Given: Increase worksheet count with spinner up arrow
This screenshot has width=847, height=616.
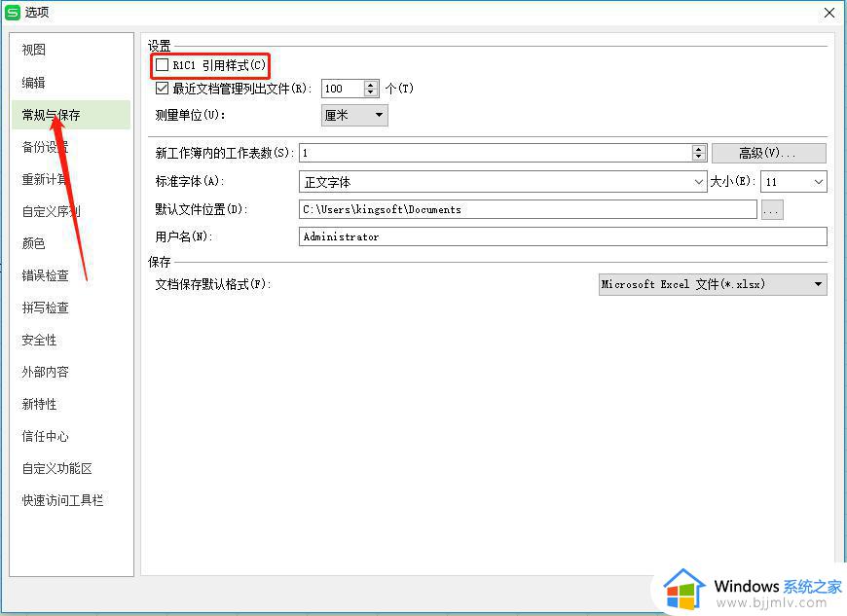Looking at the screenshot, I should 698,149.
